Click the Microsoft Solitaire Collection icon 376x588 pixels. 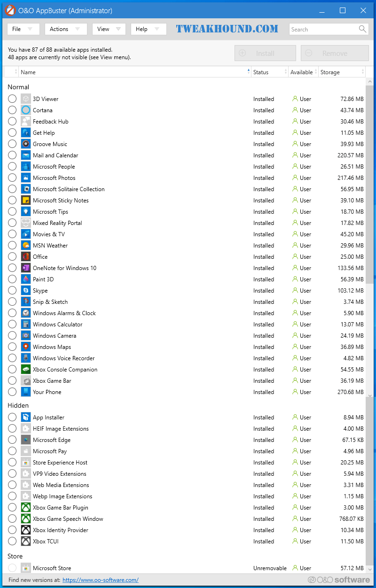[x=26, y=189]
